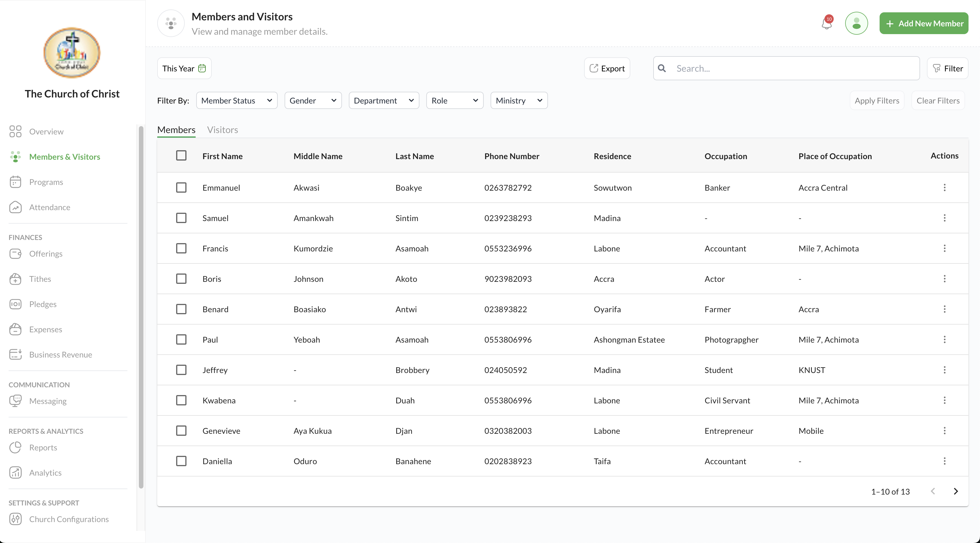Check the box for Samuel's row
This screenshot has height=543, width=980.
pos(181,218)
